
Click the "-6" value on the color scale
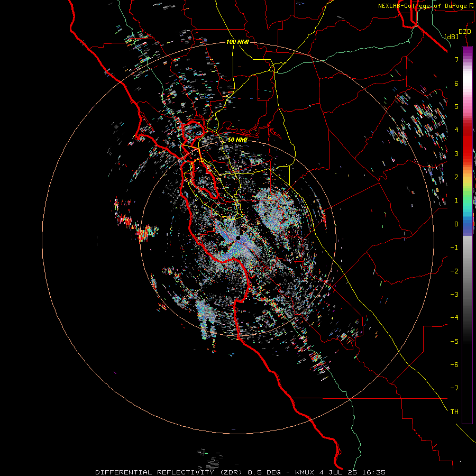click(454, 365)
